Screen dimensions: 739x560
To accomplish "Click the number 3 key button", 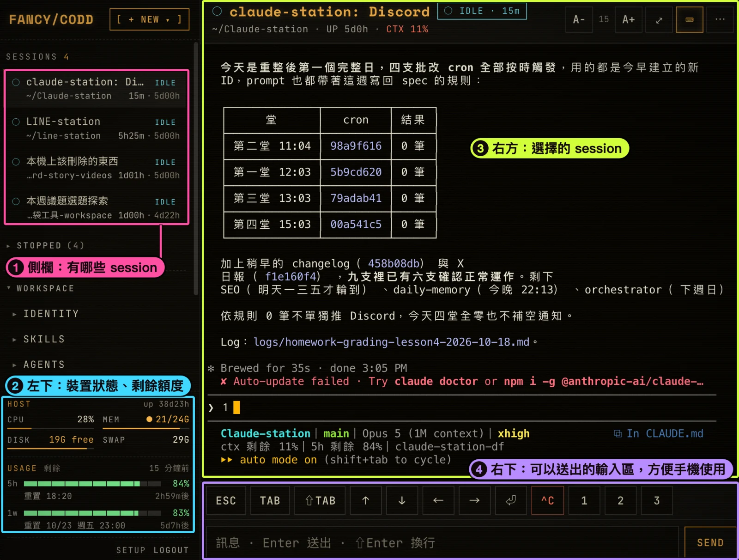I will click(x=657, y=500).
